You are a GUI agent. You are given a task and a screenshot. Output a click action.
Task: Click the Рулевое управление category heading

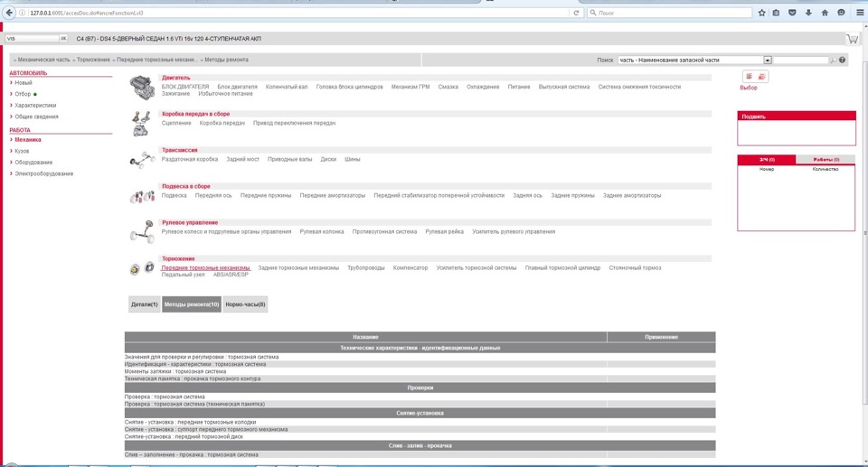click(189, 222)
